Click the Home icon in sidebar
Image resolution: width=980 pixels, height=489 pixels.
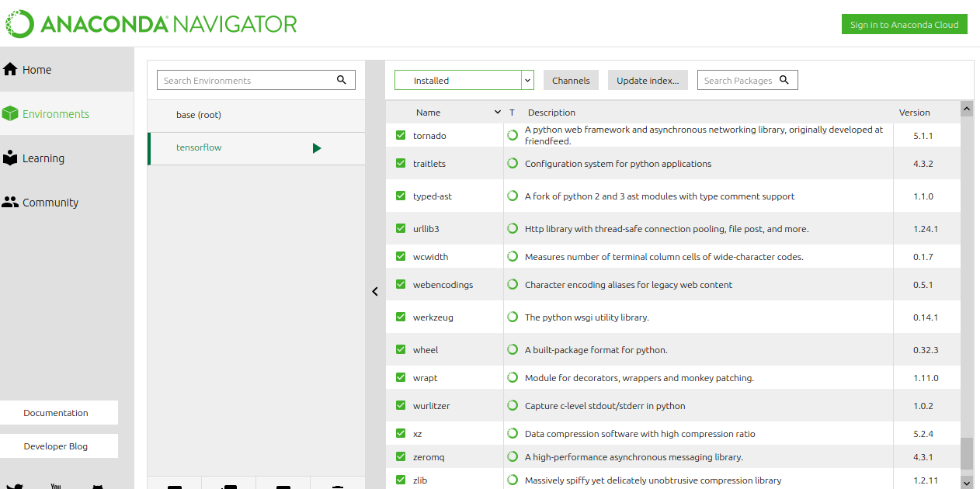(x=10, y=70)
